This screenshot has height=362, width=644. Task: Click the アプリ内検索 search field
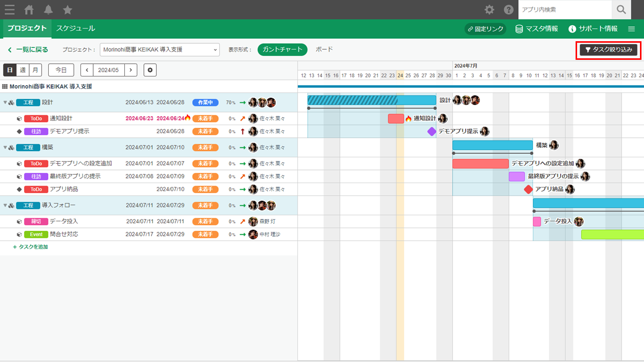pyautogui.click(x=565, y=10)
